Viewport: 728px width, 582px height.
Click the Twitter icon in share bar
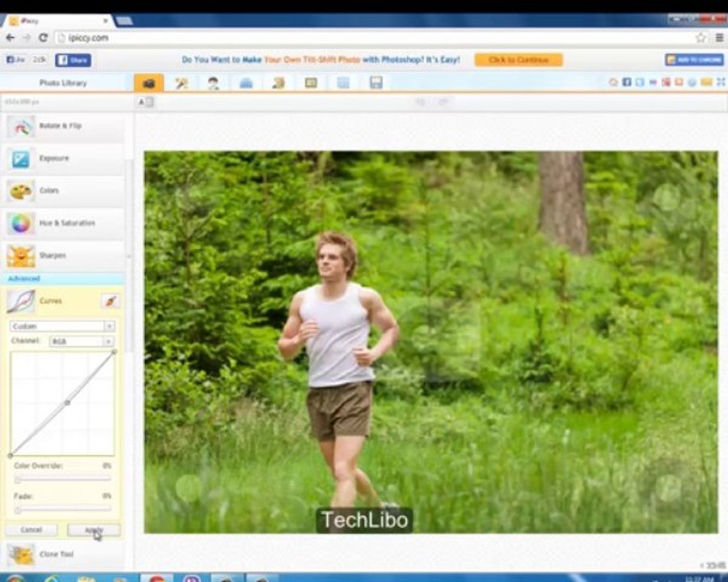coord(640,82)
